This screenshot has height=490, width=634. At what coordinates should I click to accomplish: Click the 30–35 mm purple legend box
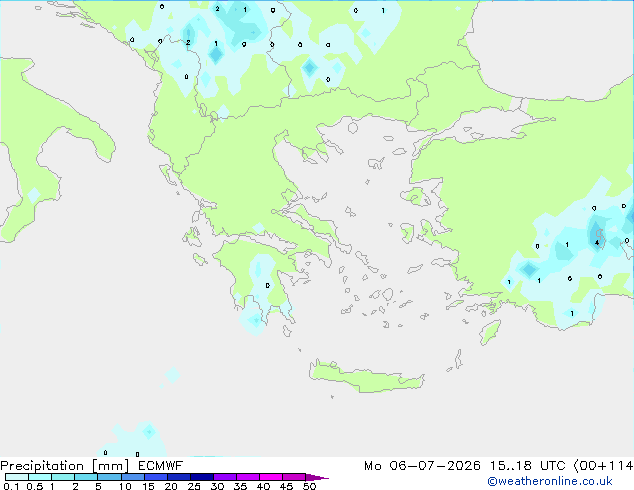click(x=224, y=477)
